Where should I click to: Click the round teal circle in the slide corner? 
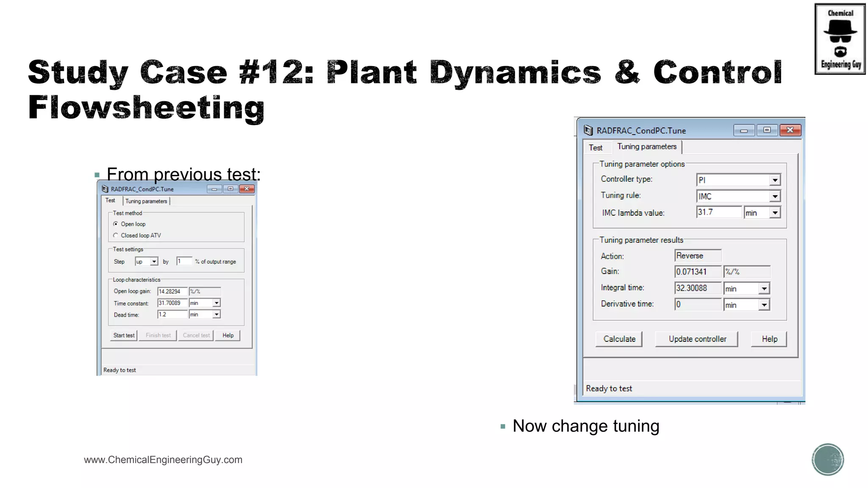pos(828,459)
